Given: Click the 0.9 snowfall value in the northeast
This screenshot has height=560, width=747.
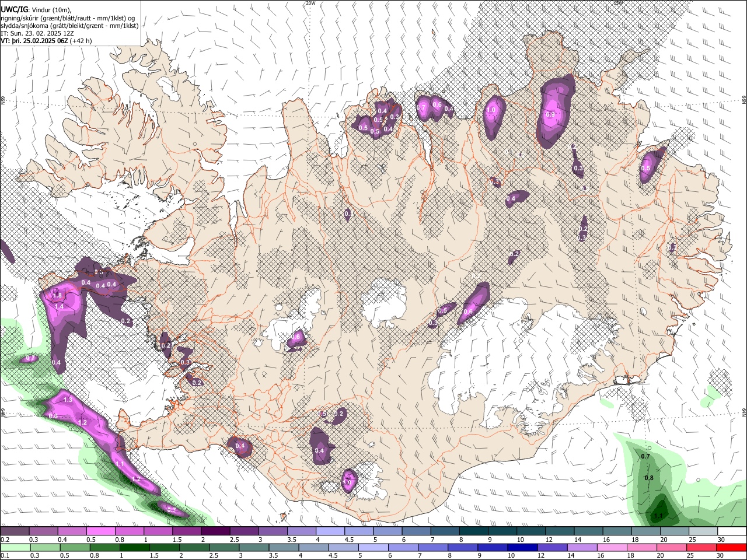Looking at the screenshot, I should pyautogui.click(x=550, y=115).
